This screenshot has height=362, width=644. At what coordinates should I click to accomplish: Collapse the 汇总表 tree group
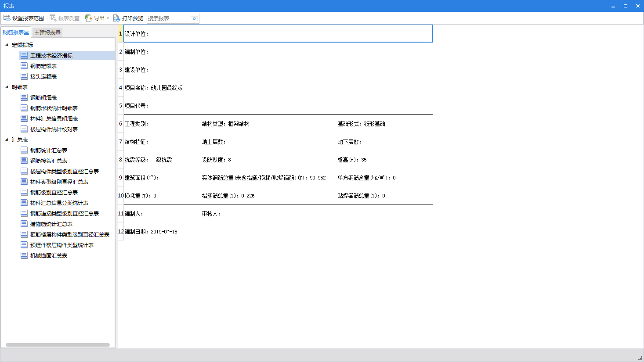click(7, 140)
